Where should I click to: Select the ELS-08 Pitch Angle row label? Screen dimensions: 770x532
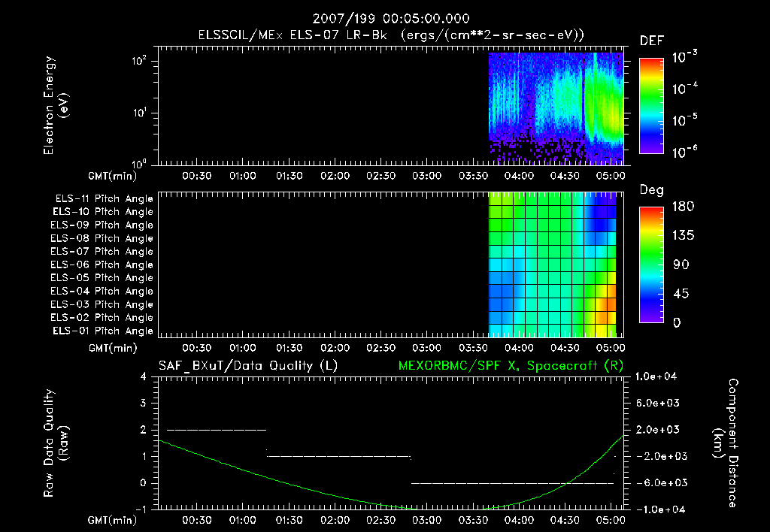point(102,238)
